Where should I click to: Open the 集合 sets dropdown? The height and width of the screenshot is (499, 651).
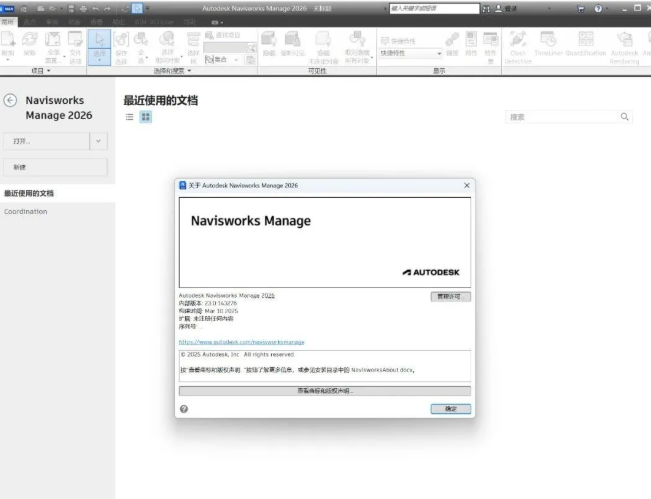tap(236, 60)
